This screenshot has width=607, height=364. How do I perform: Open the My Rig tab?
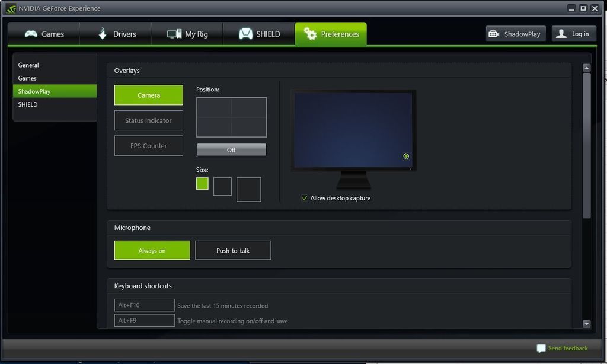pos(187,34)
